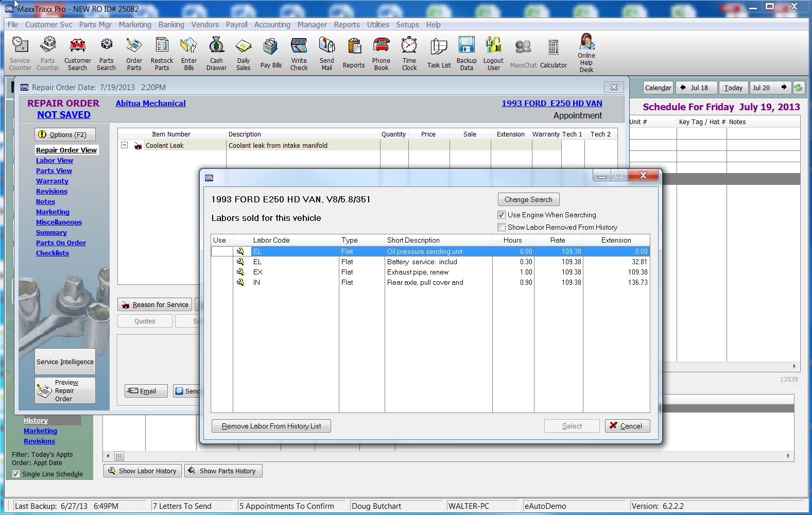The height and width of the screenshot is (515, 812).
Task: Click the Show Parts History button
Action: pyautogui.click(x=223, y=471)
